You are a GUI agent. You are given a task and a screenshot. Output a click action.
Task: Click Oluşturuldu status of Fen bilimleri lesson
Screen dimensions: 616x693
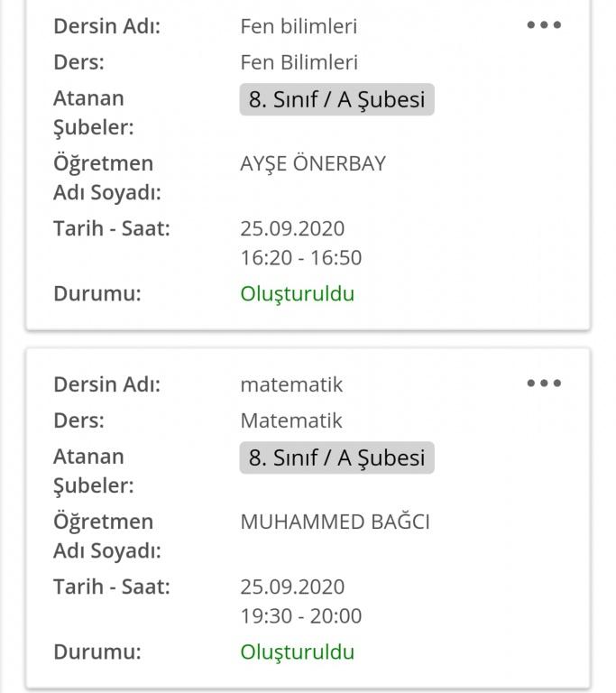click(297, 293)
